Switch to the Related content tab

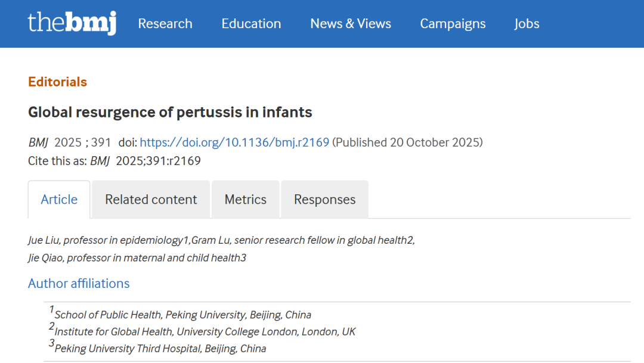pyautogui.click(x=151, y=200)
